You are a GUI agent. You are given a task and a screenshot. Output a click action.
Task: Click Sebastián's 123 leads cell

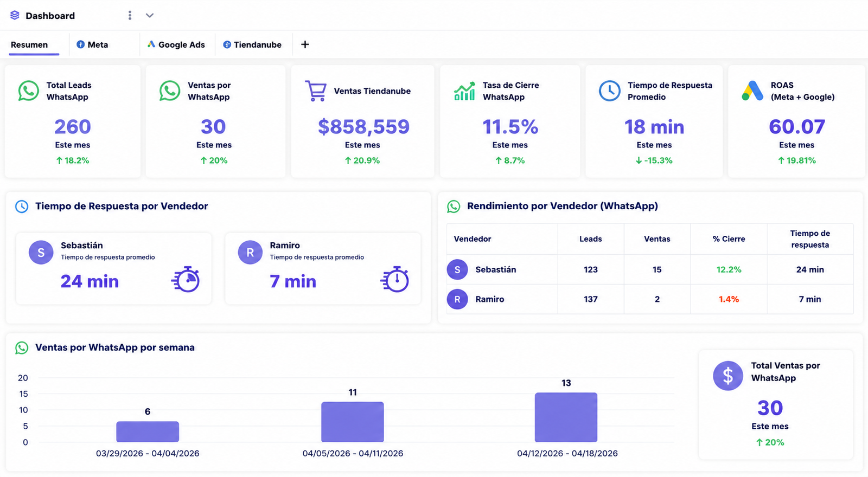click(x=591, y=269)
